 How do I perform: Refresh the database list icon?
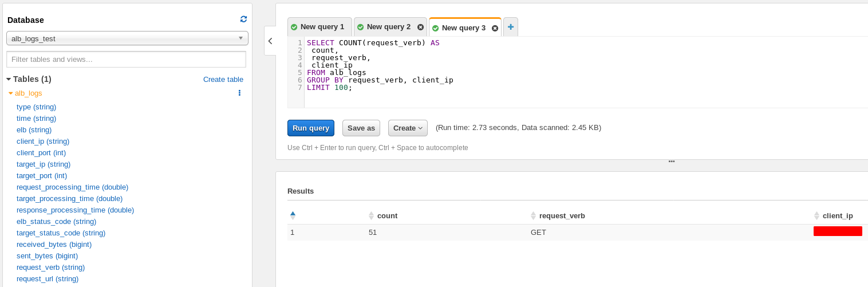pos(243,19)
